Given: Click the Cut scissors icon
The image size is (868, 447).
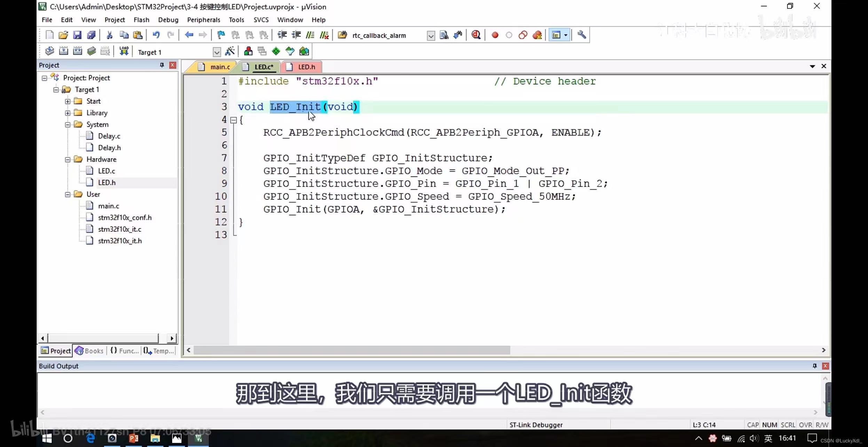Looking at the screenshot, I should click(x=109, y=35).
